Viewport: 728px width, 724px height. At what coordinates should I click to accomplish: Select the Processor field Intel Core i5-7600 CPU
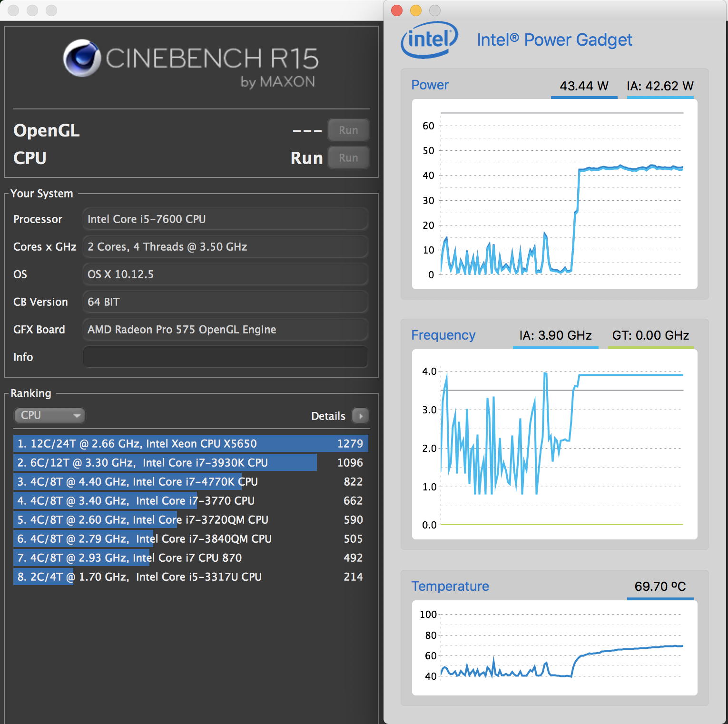point(225,219)
